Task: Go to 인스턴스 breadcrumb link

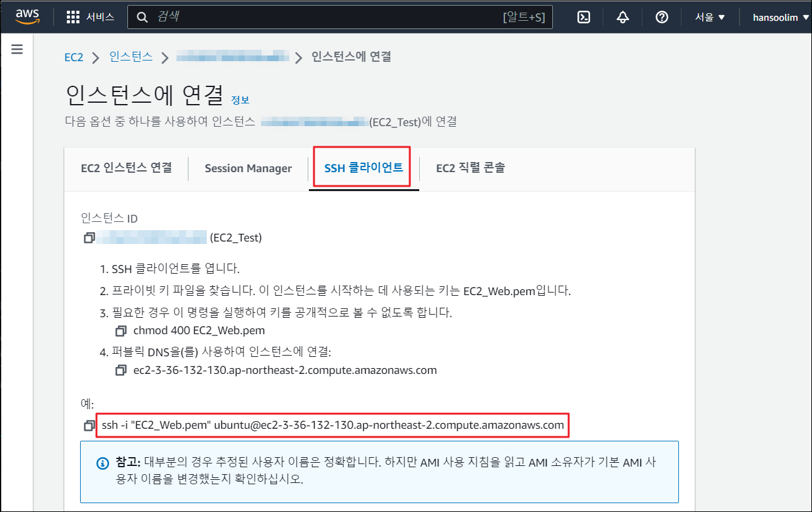Action: pyautogui.click(x=131, y=57)
